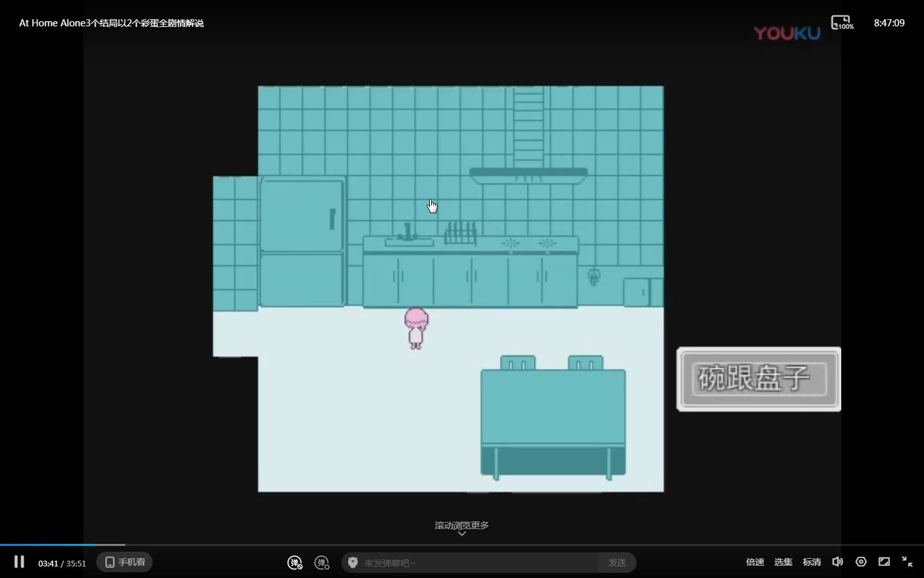This screenshot has width=924, height=578.
Task: Click the range hood above the stove
Action: [x=528, y=175]
